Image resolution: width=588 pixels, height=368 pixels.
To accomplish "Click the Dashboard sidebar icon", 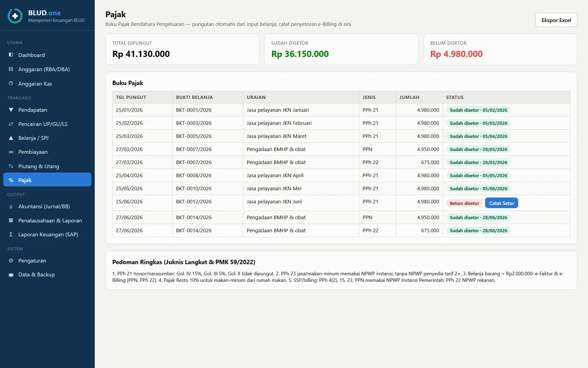I will click(x=11, y=55).
